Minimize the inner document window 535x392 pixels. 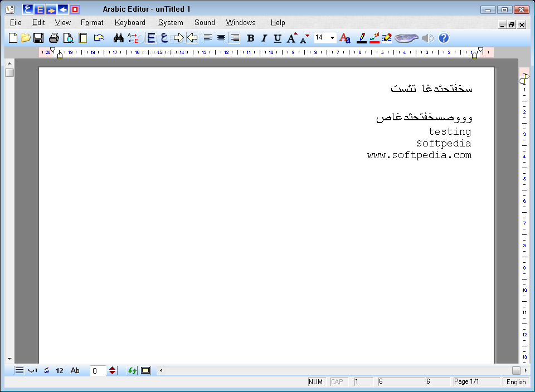[502, 24]
